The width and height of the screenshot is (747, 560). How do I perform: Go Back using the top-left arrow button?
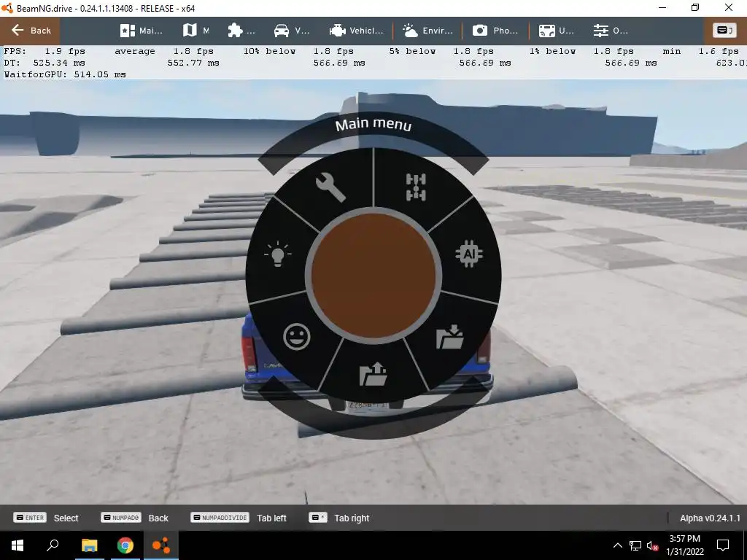31,31
